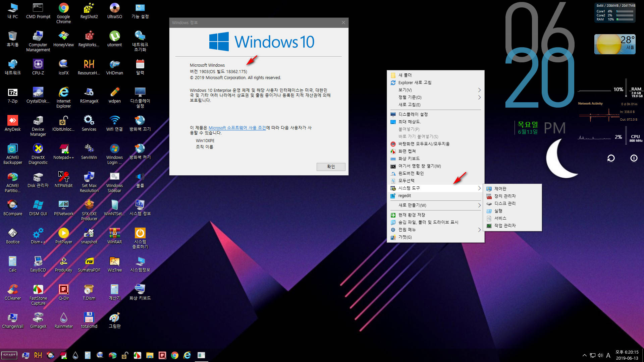Choose 새 폴더 in context menu
The image size is (644, 362).
point(435,75)
